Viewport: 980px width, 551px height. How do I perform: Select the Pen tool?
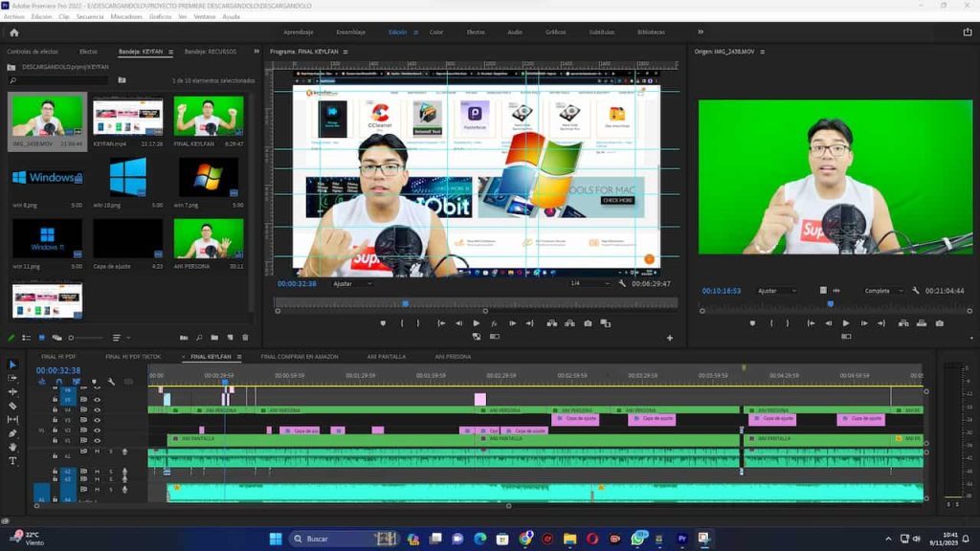click(12, 433)
